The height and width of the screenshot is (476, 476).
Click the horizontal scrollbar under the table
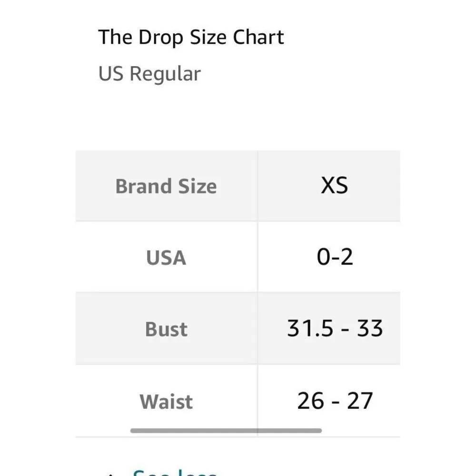click(x=226, y=431)
